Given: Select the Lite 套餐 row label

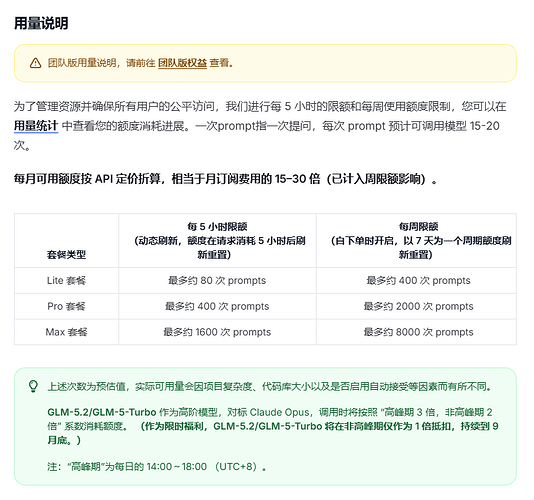Looking at the screenshot, I should (66, 280).
